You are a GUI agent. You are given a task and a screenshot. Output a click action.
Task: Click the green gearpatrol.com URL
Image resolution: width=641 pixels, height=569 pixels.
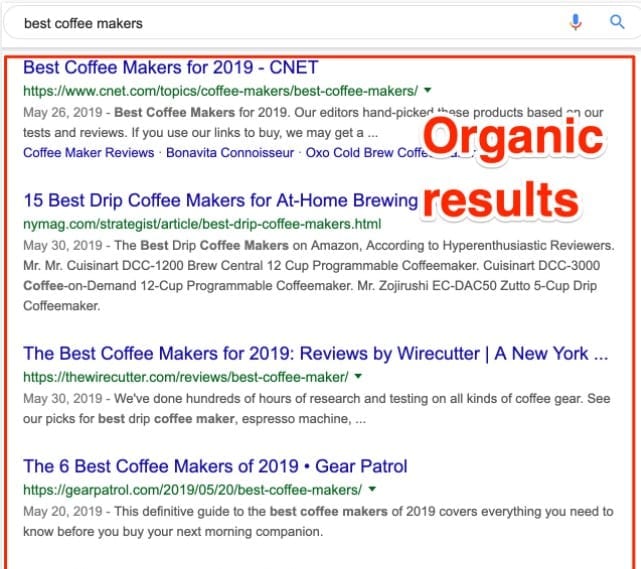pyautogui.click(x=192, y=489)
